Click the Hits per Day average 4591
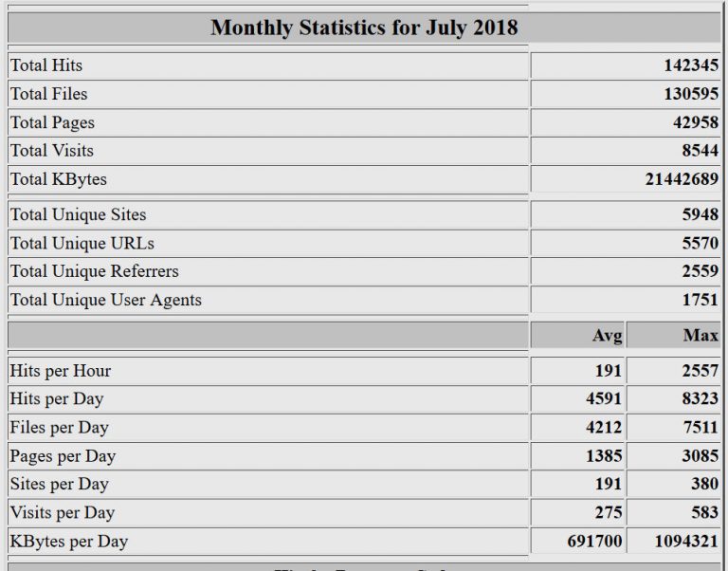The image size is (728, 571). point(604,399)
